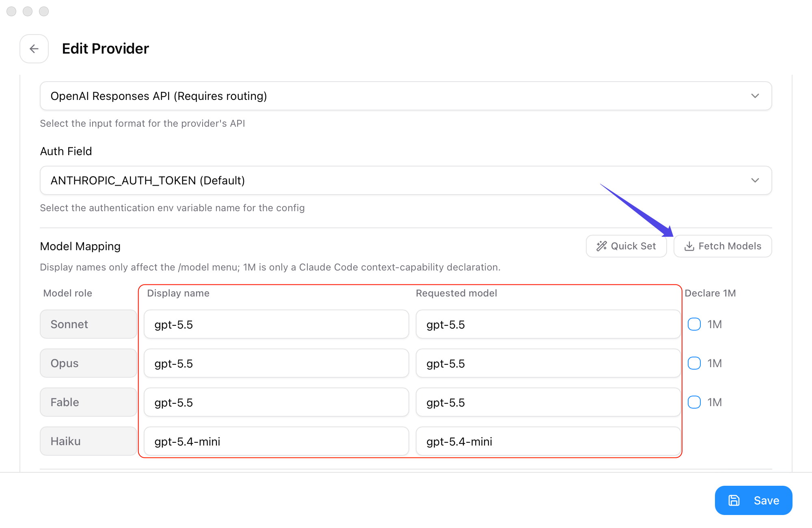Screen dimensions: 812x528
Task: Open the OpenAI Responses API format dropdown
Action: click(406, 96)
